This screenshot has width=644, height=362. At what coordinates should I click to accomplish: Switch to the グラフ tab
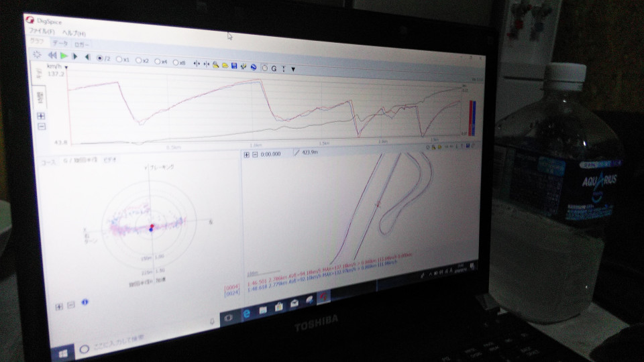37,41
